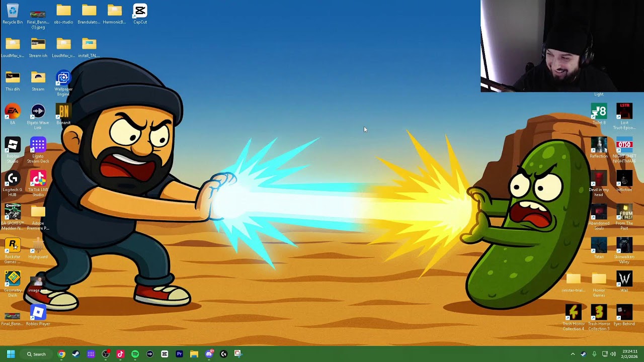Open the sinister-trial folder
Image resolution: width=644 pixels, height=362 pixels.
pos(574,282)
